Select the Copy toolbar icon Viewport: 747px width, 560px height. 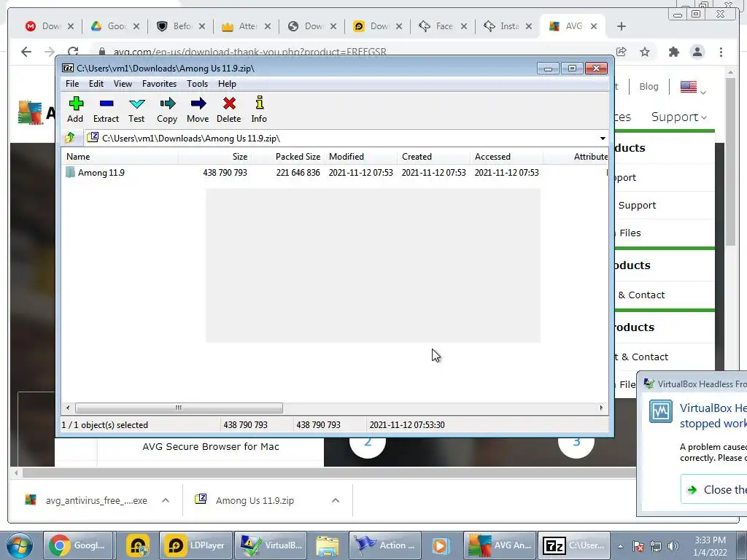click(x=167, y=109)
